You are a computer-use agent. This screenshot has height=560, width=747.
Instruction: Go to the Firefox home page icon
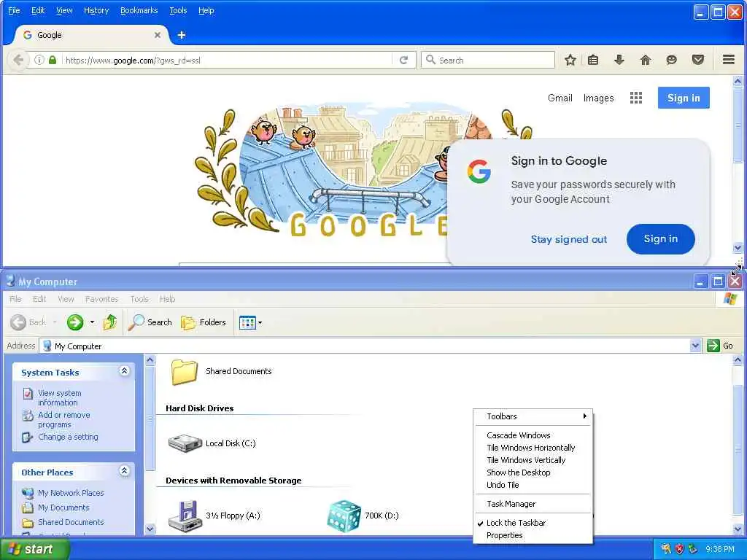tap(646, 60)
